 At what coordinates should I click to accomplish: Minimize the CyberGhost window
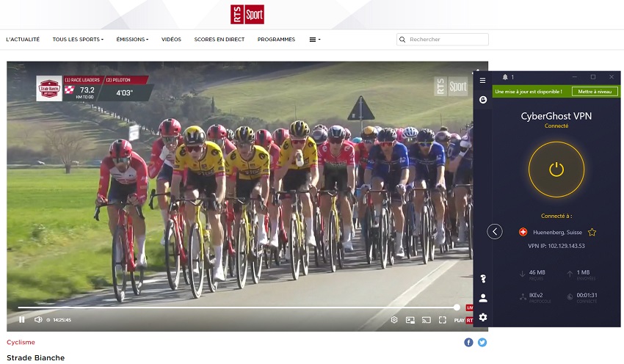tap(575, 77)
